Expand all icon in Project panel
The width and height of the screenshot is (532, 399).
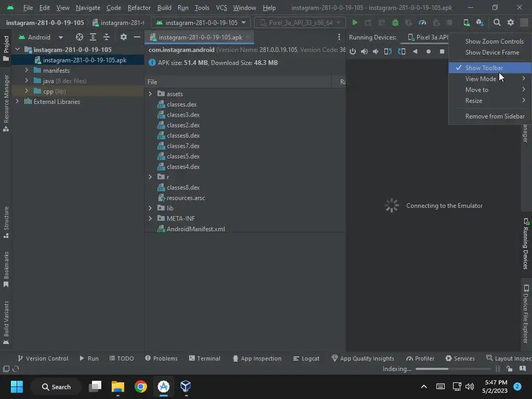93,37
